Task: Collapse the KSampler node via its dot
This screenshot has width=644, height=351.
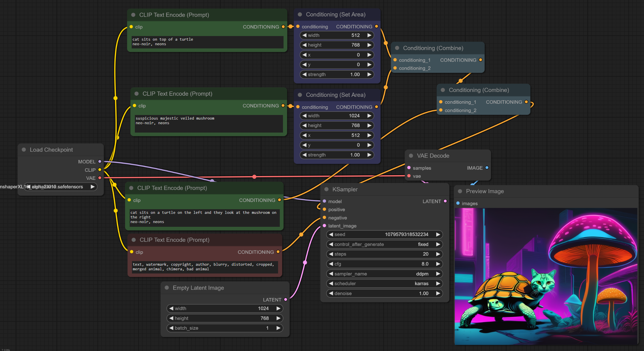Action: point(326,189)
